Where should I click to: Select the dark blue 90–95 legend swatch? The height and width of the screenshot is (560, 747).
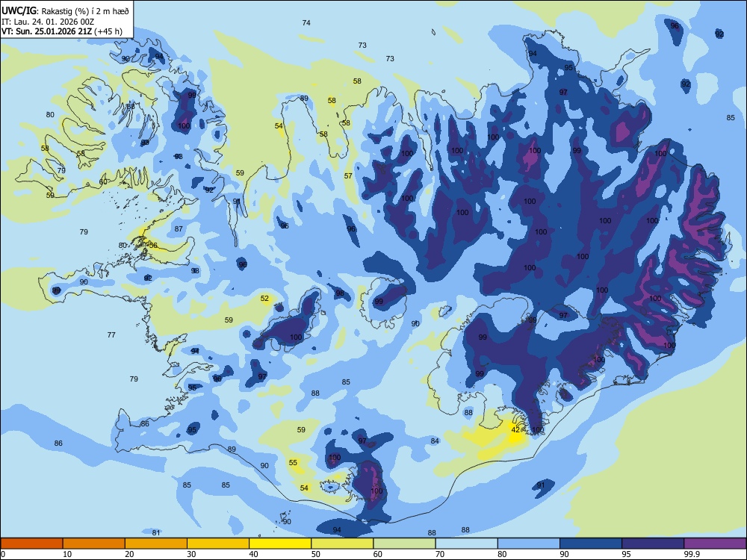[591, 544]
